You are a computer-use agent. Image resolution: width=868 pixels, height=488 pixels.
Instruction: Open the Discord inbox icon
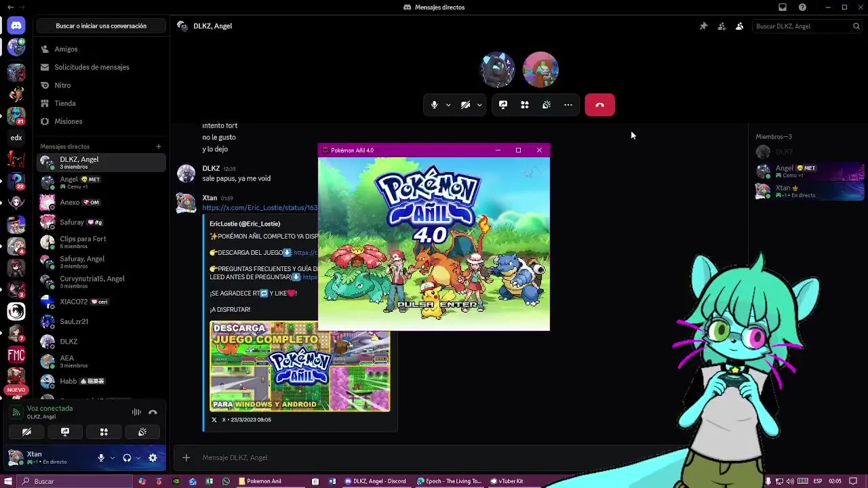tap(783, 7)
